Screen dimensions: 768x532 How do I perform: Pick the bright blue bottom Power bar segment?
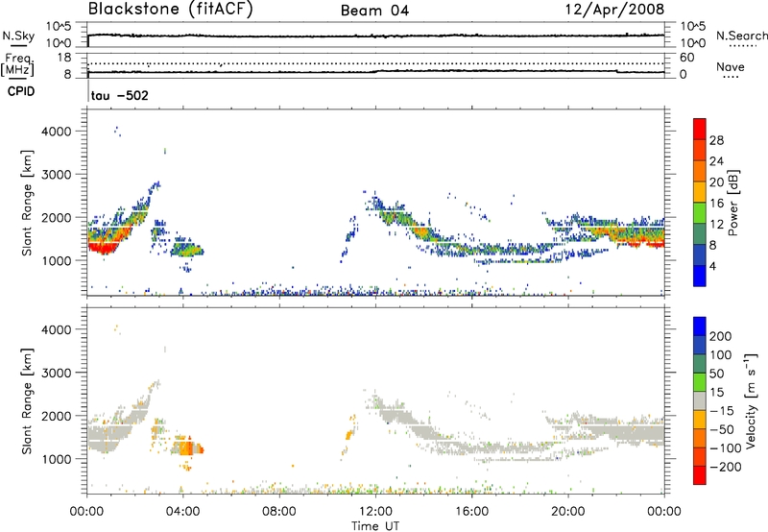700,276
